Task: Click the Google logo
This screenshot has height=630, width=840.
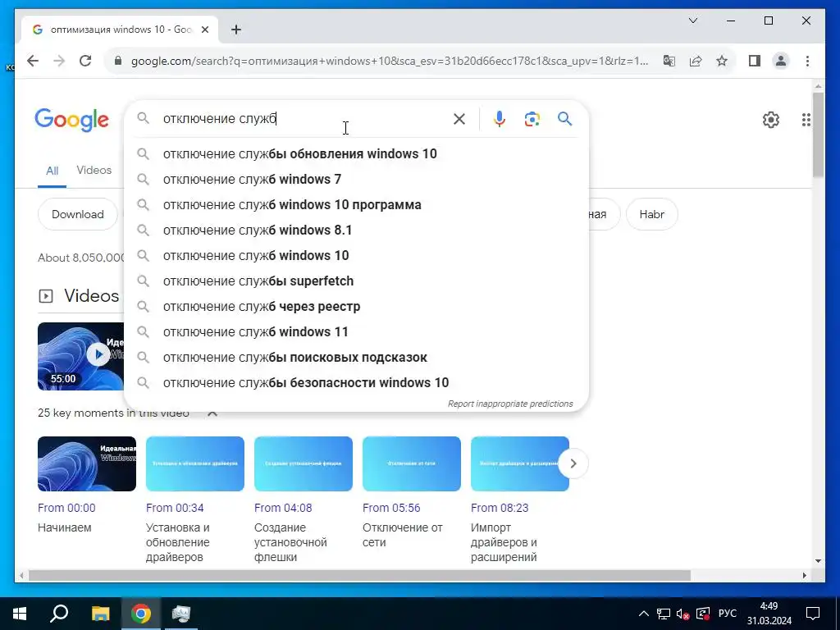Action: tap(72, 120)
